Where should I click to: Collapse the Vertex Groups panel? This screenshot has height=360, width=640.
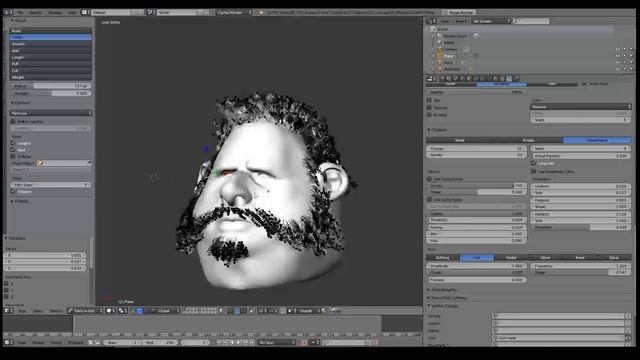click(x=443, y=305)
